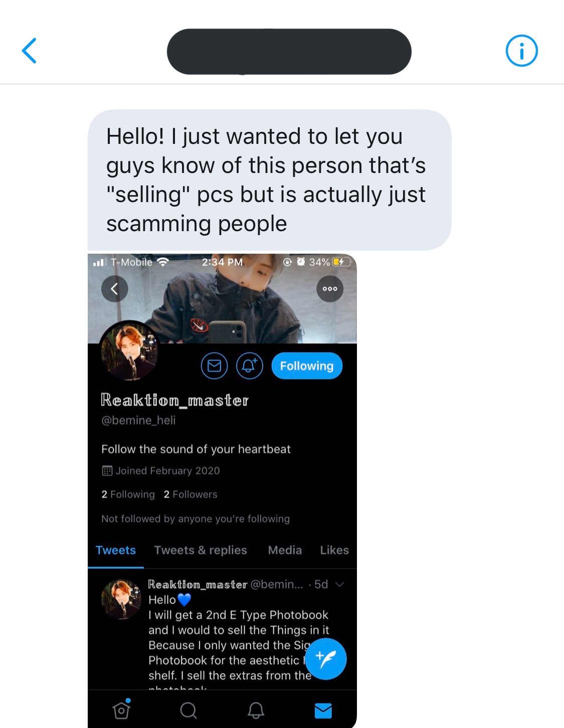Open conversation info circle icon
This screenshot has width=564, height=728.
coord(521,51)
